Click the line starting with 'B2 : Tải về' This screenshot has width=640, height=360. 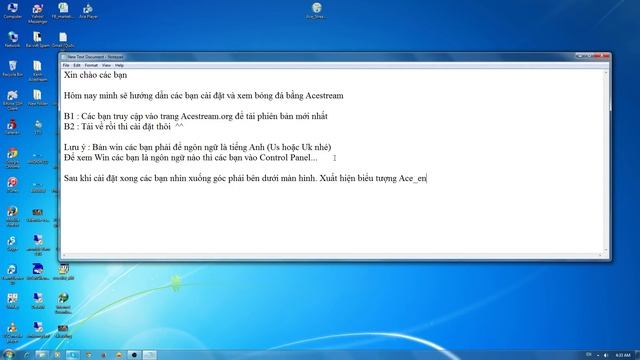tap(124, 127)
